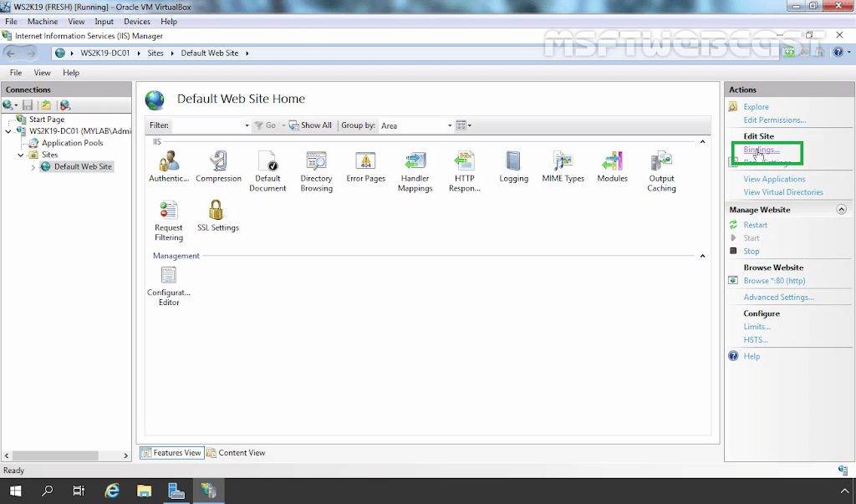Viewport: 856px width, 504px height.
Task: Click the up-folder icon in Connections toolbar
Action: [46, 104]
